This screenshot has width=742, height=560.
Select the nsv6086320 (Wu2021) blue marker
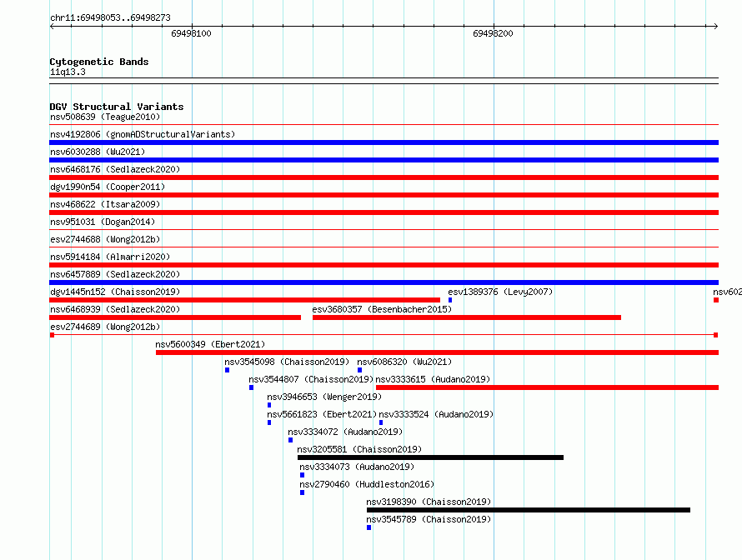359,370
